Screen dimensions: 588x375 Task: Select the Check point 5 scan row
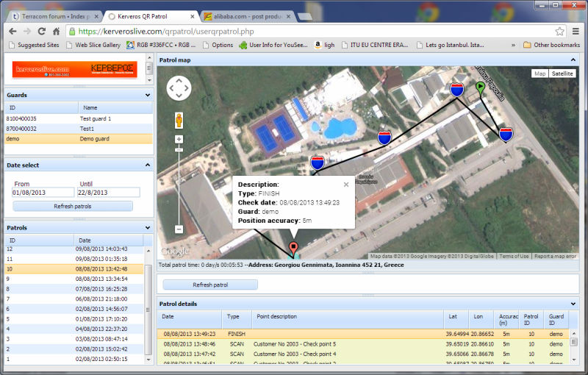(363, 344)
